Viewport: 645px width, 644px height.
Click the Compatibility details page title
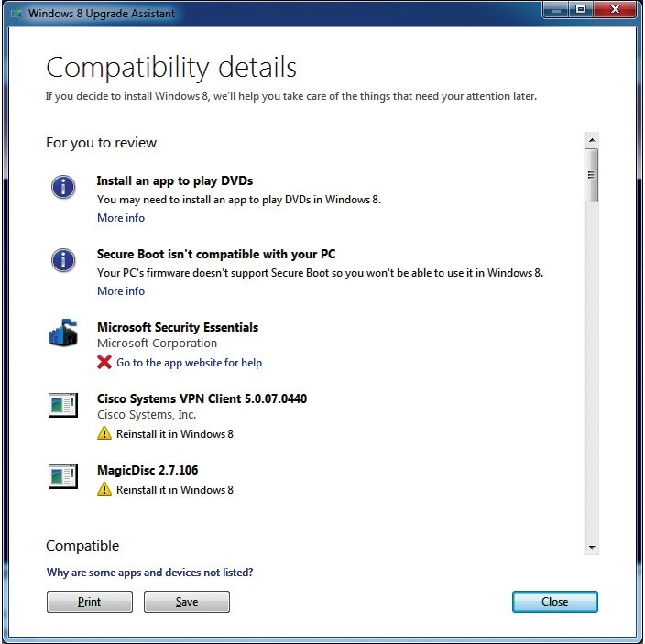coord(171,68)
